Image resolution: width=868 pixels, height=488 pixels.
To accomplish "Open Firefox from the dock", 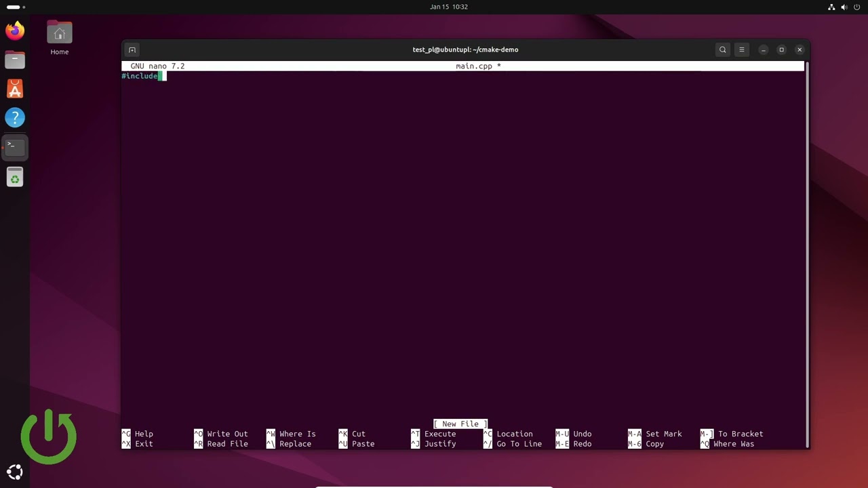I will 15,30.
